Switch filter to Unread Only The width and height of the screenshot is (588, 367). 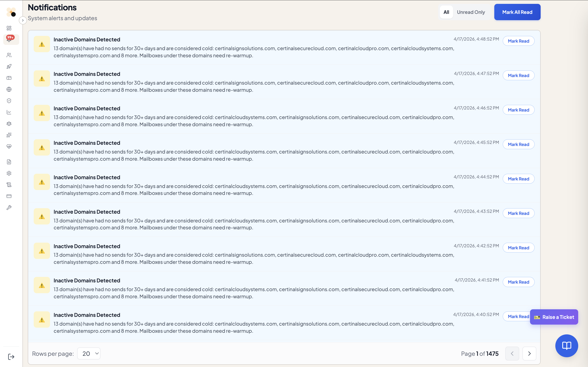(471, 12)
